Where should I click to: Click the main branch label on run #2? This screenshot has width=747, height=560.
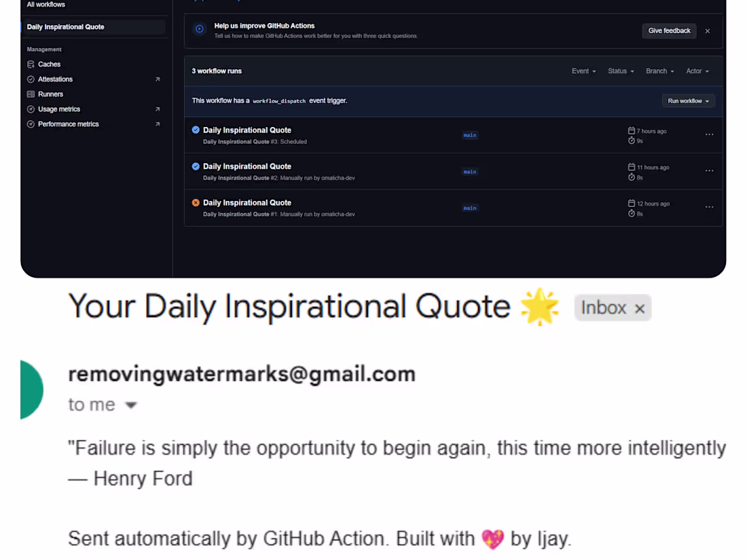pos(469,171)
